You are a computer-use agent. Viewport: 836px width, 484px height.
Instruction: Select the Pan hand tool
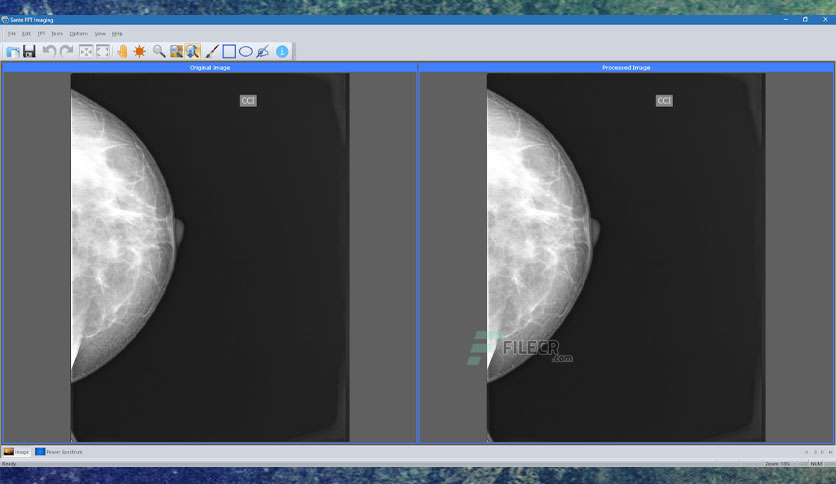pyautogui.click(x=123, y=51)
